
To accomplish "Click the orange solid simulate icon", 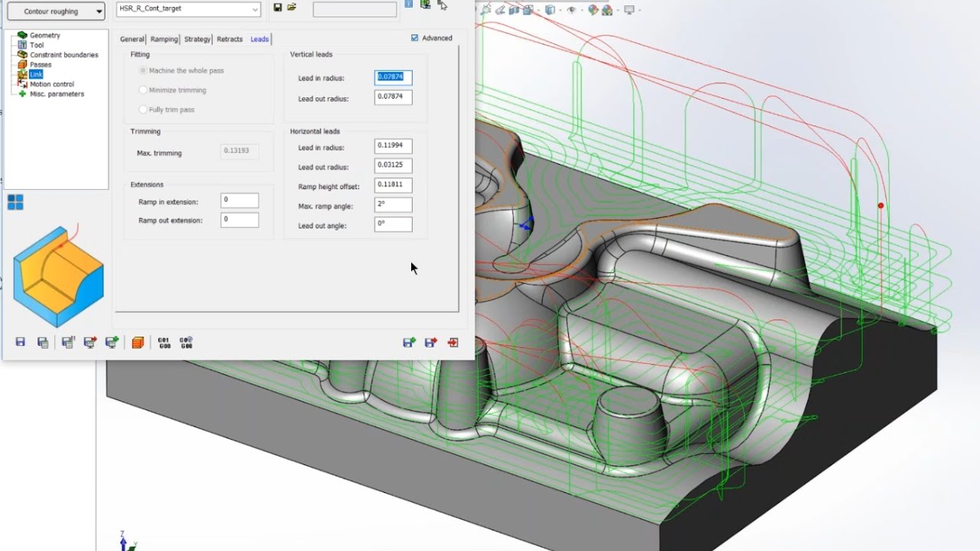I will [x=138, y=343].
